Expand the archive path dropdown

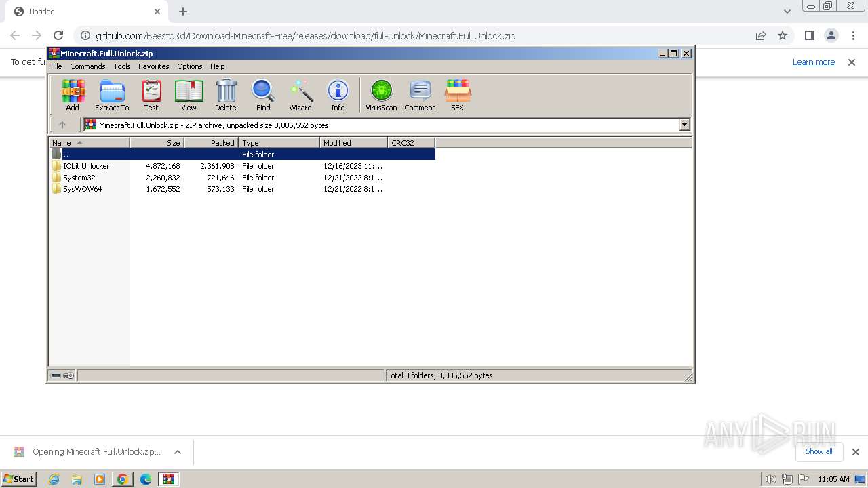pos(684,125)
